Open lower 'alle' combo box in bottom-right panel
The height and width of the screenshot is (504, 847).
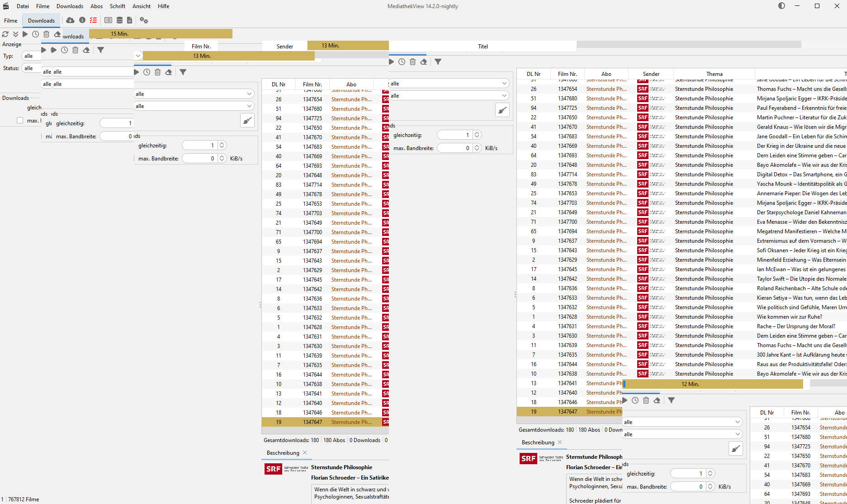[x=682, y=434]
